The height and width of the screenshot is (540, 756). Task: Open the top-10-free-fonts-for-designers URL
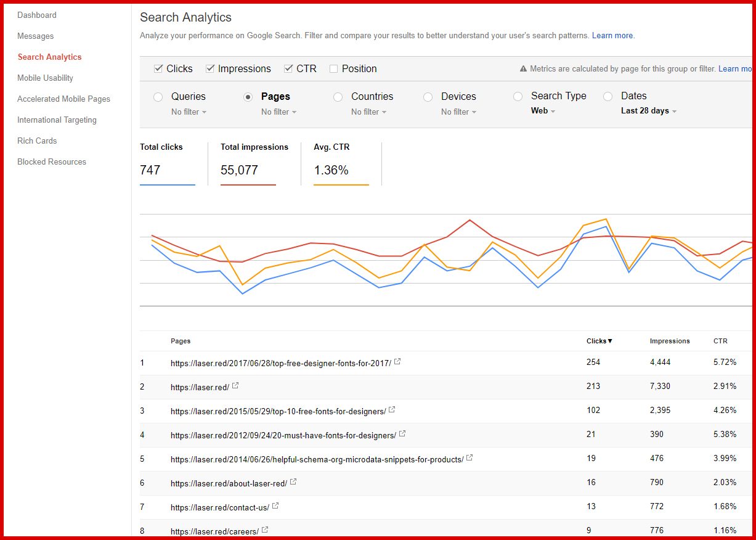pos(278,411)
